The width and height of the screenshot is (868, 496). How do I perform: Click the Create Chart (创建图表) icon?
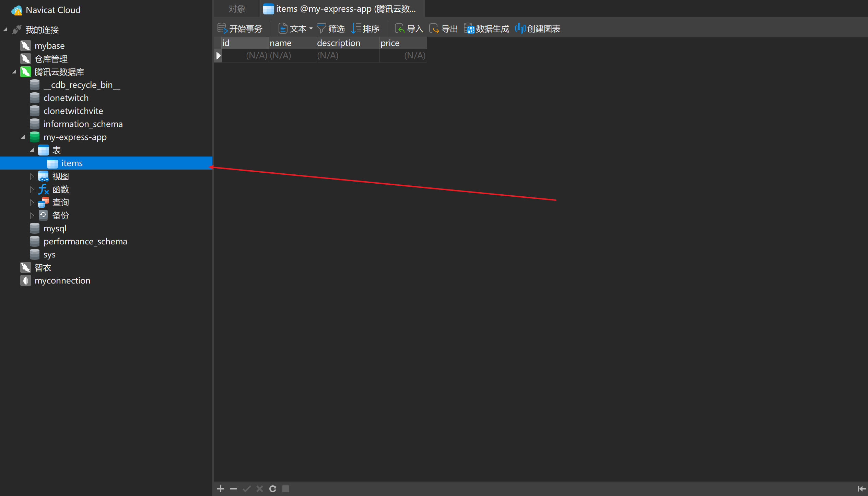[x=520, y=28]
